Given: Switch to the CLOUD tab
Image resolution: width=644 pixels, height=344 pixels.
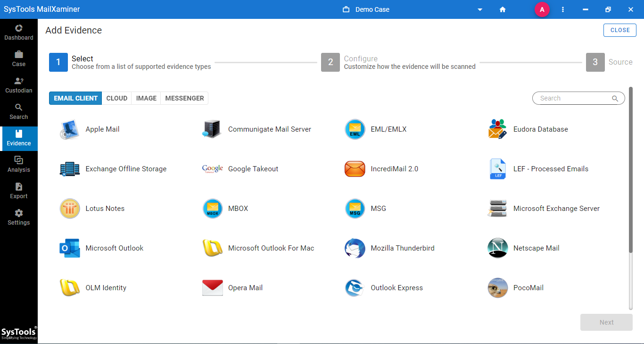Looking at the screenshot, I should pyautogui.click(x=117, y=98).
